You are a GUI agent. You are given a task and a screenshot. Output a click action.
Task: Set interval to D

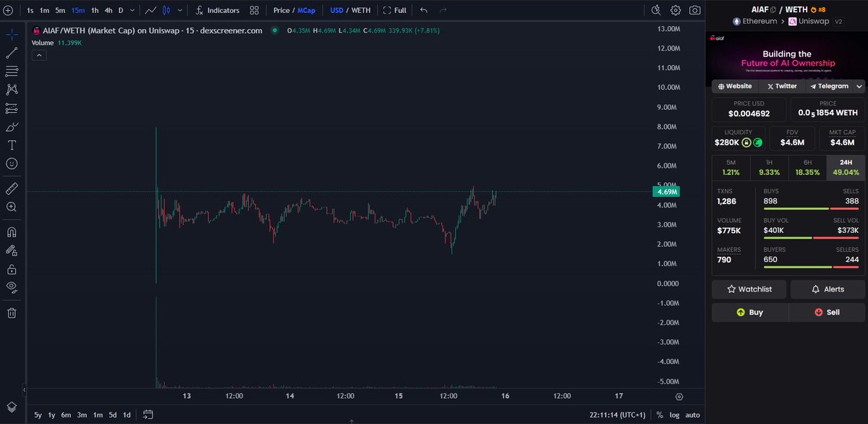(121, 10)
